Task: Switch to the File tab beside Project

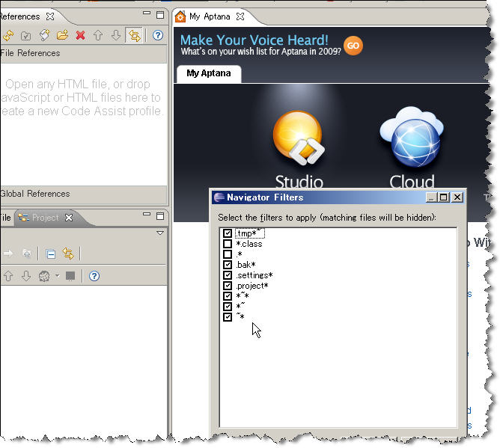Action: click(6, 218)
